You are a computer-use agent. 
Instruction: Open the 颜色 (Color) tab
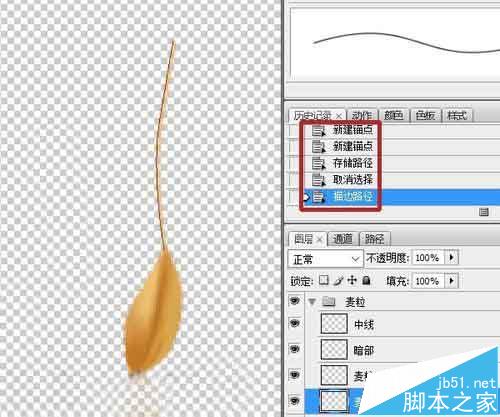coord(393,115)
